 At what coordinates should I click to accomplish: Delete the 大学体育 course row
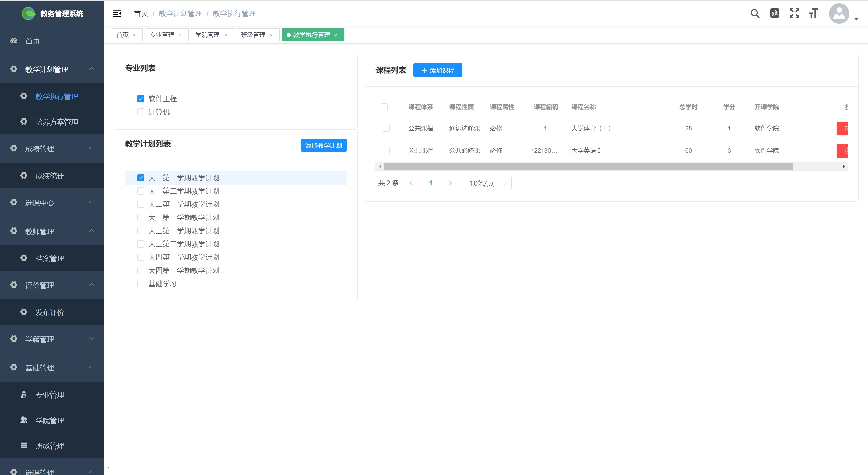click(x=843, y=128)
